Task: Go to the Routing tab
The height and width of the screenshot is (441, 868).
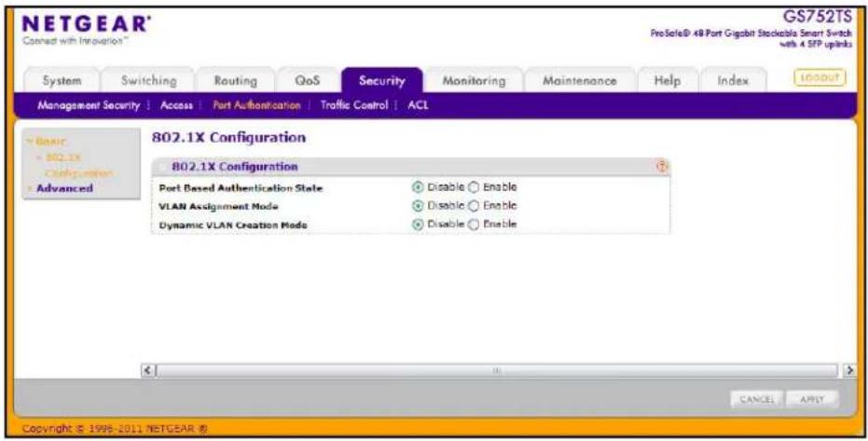Action: coord(235,81)
